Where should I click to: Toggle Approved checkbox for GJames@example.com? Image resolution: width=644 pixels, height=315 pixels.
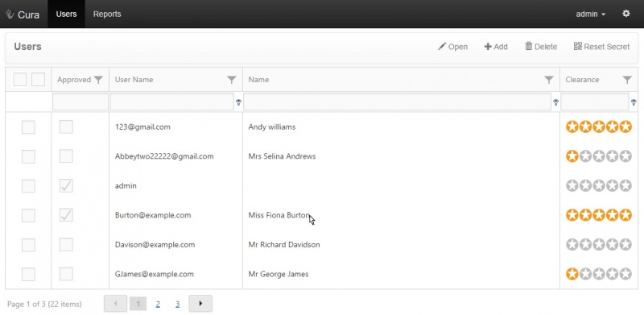tap(66, 274)
